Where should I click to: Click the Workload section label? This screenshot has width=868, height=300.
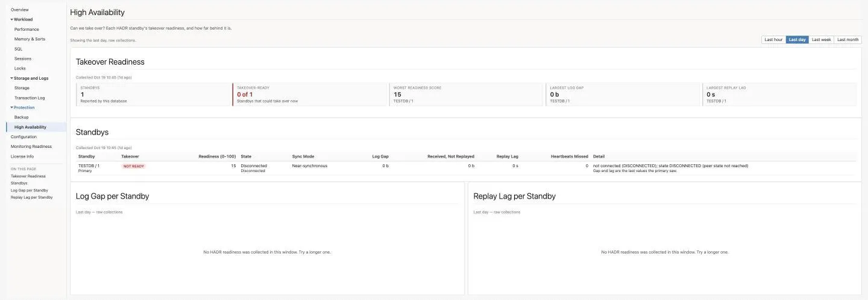point(24,19)
